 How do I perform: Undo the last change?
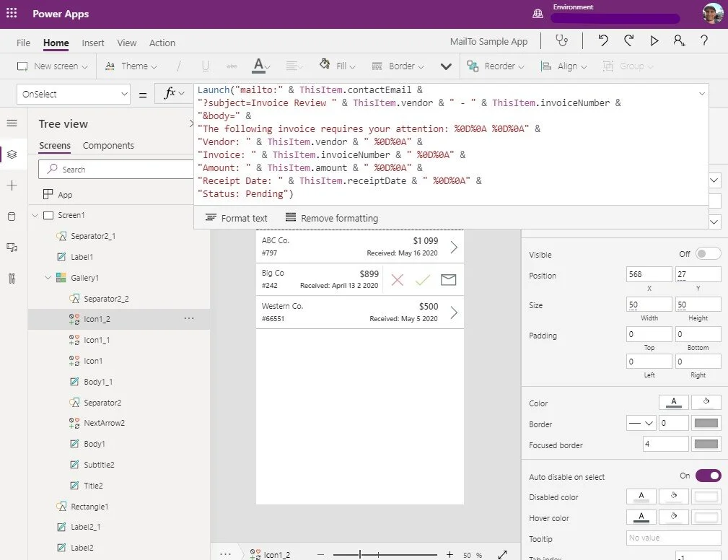603,41
